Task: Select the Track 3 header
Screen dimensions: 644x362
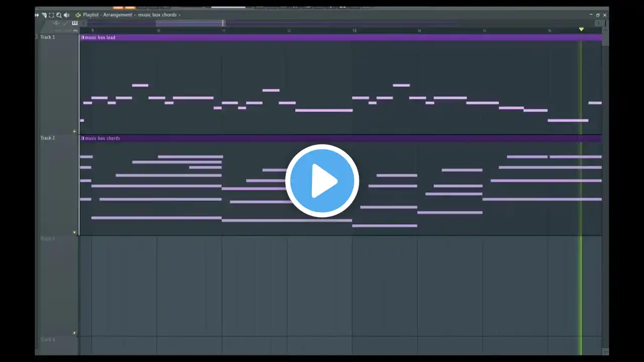Action: [x=59, y=286]
